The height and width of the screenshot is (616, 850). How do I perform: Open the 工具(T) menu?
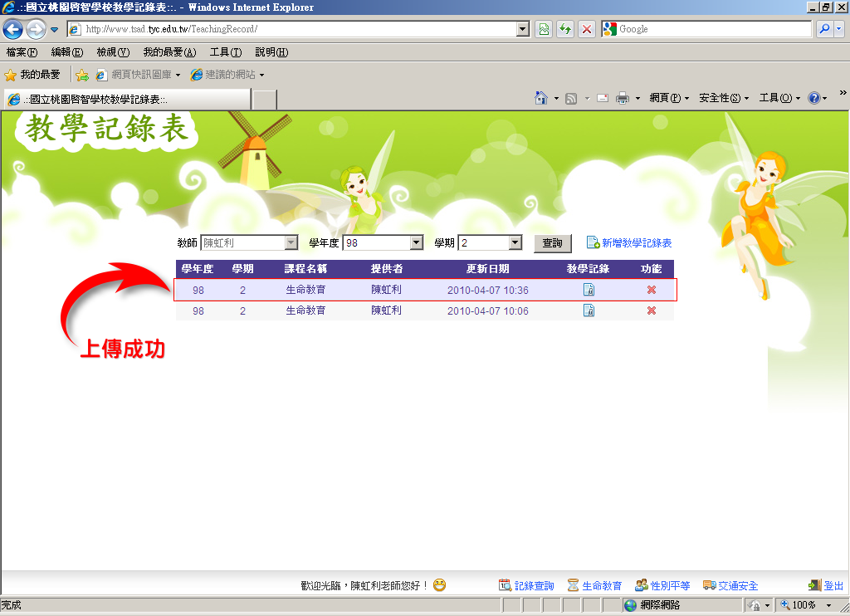[226, 52]
